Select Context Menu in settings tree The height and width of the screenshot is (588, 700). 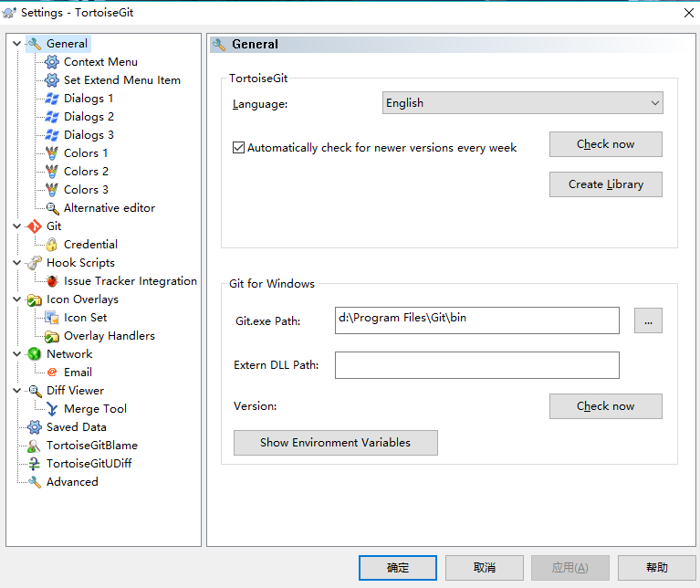[100, 62]
